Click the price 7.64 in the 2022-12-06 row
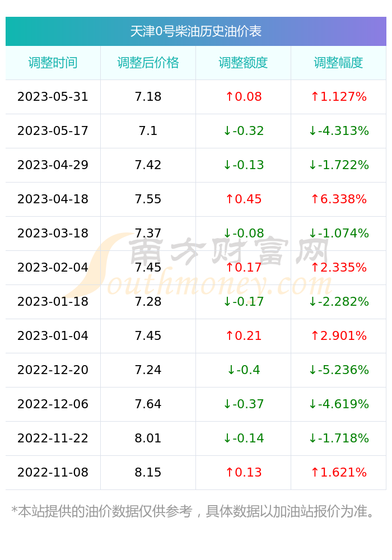This screenshot has width=392, height=560. click(148, 404)
